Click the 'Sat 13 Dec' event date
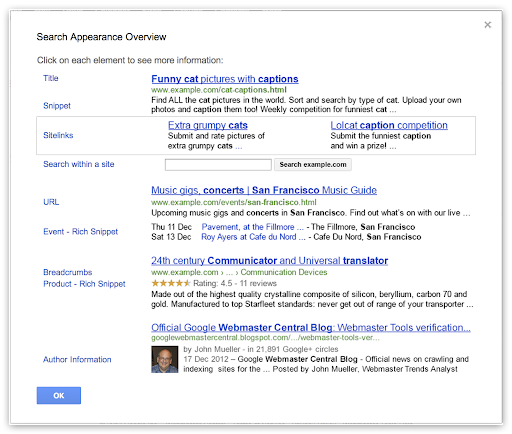The image size is (512, 434). tap(171, 237)
